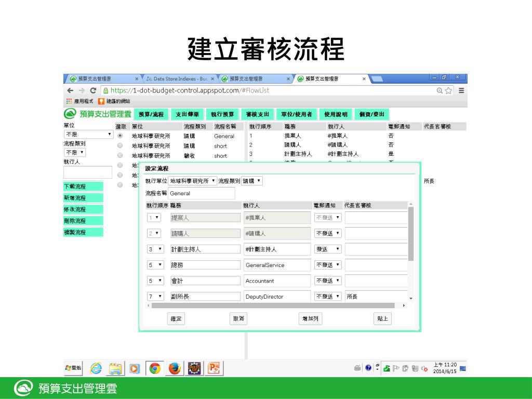532x399 pixels.
Task: Select the fifth flow row radio button
Action: (120, 175)
